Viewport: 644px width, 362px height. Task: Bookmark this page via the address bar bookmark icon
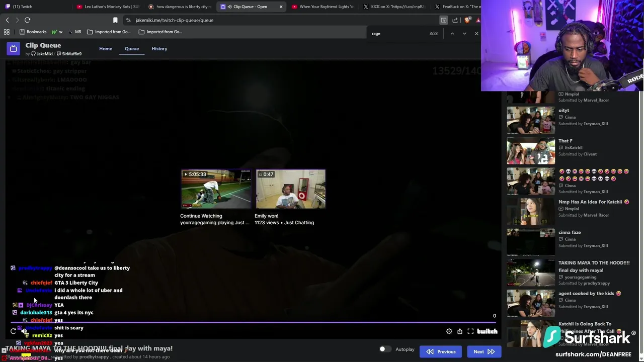tap(115, 20)
